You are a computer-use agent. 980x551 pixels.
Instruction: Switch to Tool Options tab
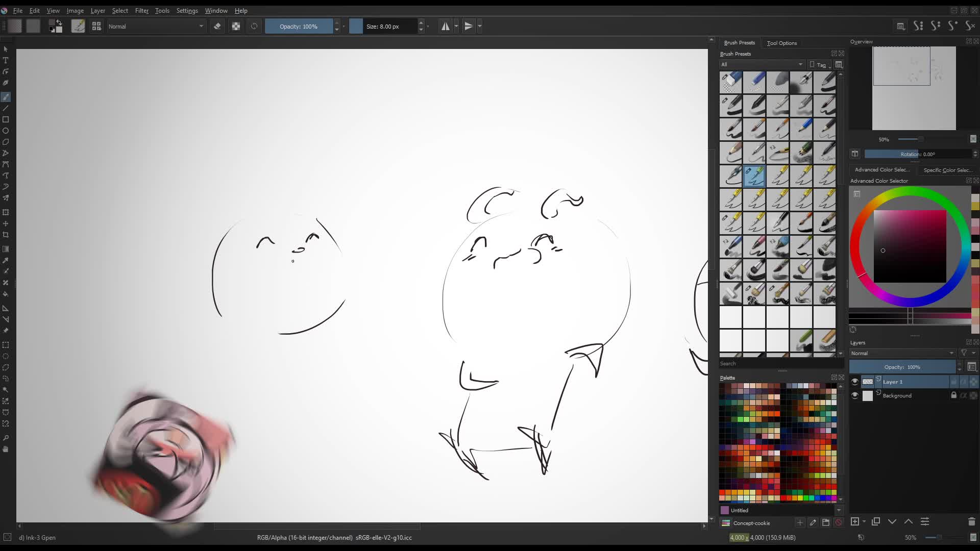point(781,43)
